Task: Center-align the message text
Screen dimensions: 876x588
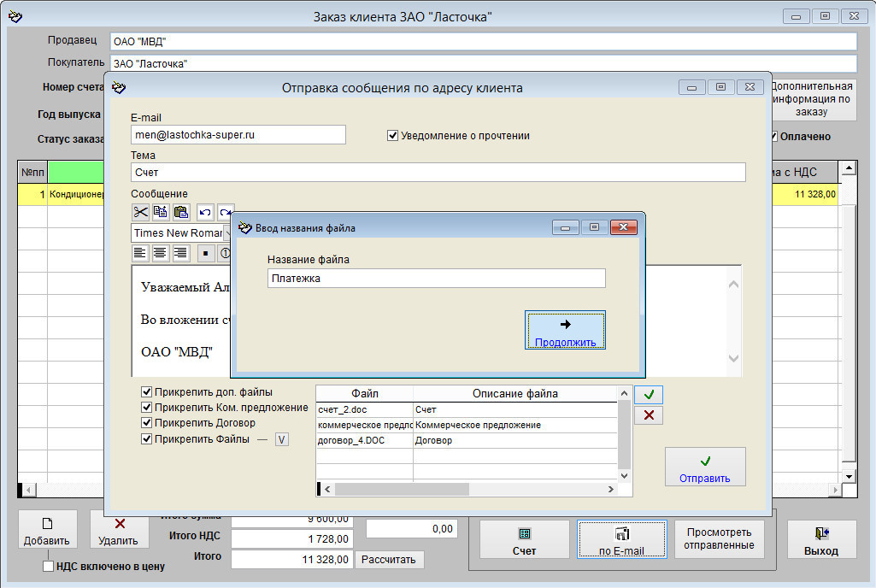Action: click(x=161, y=253)
